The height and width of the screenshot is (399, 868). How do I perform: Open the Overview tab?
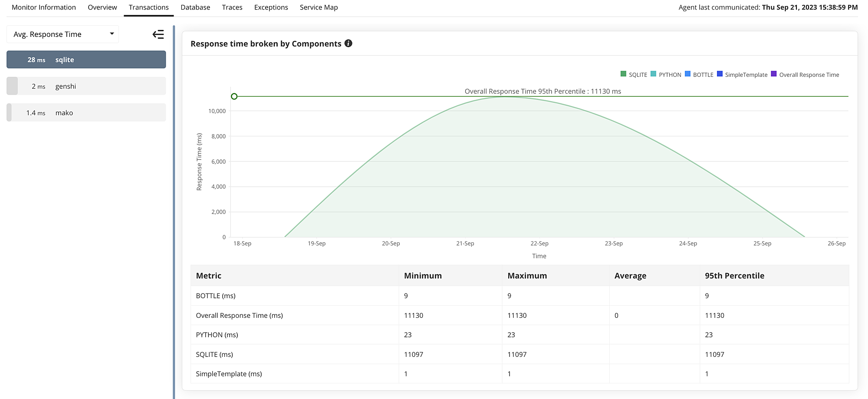(102, 7)
